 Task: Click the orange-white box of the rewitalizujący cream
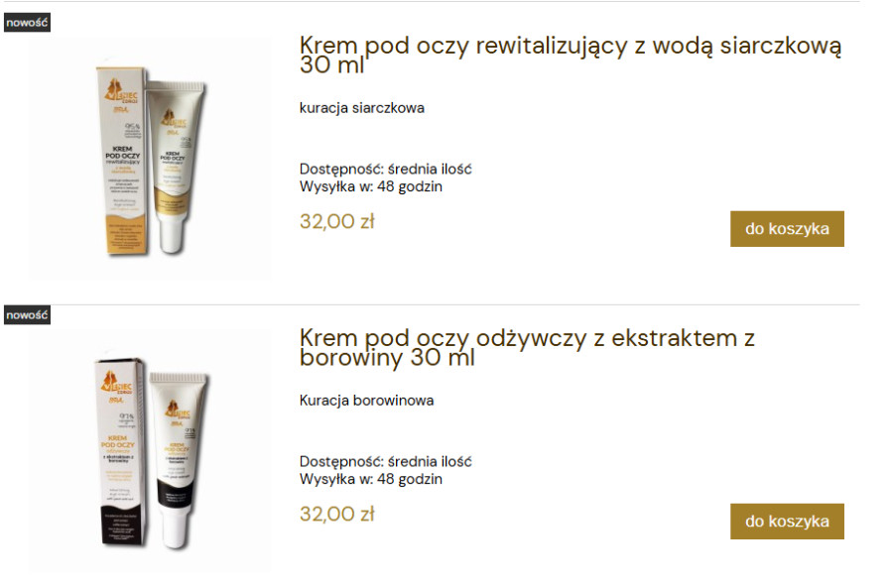tap(121, 161)
